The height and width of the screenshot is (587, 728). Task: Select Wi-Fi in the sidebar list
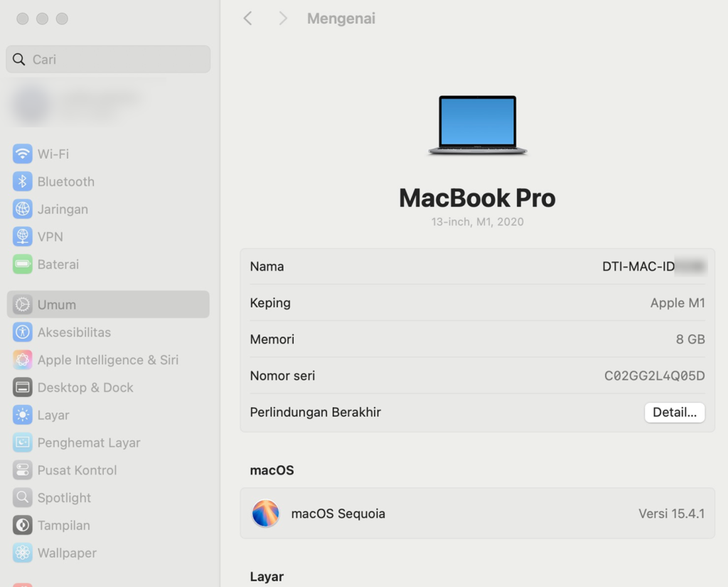click(53, 154)
